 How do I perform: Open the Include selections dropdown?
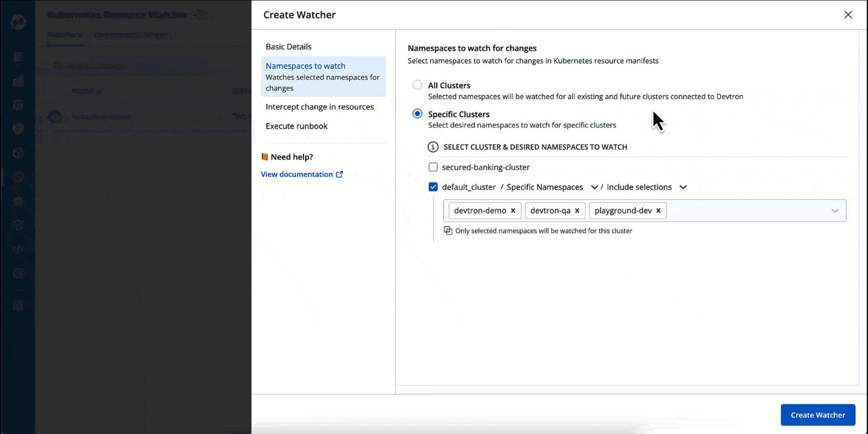(x=683, y=187)
